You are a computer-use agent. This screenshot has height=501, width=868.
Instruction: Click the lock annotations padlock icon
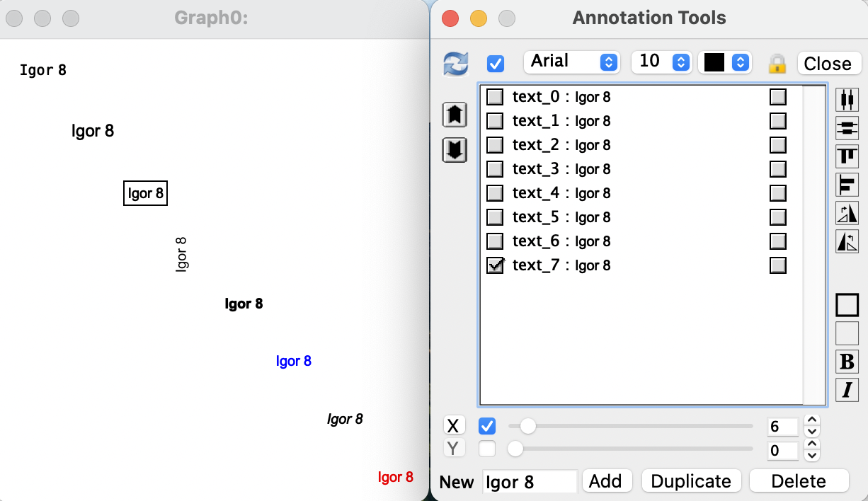(x=777, y=63)
